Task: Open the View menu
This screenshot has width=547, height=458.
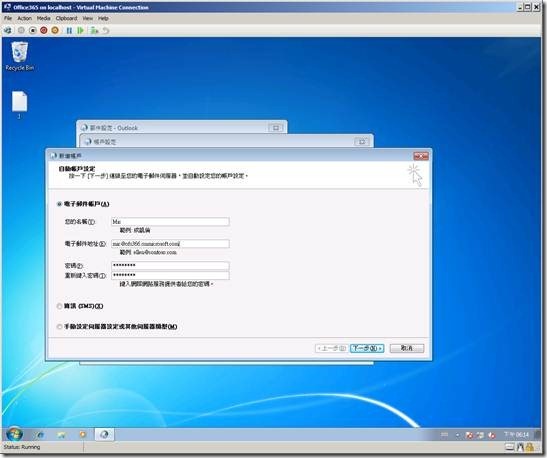Action: [x=88, y=18]
